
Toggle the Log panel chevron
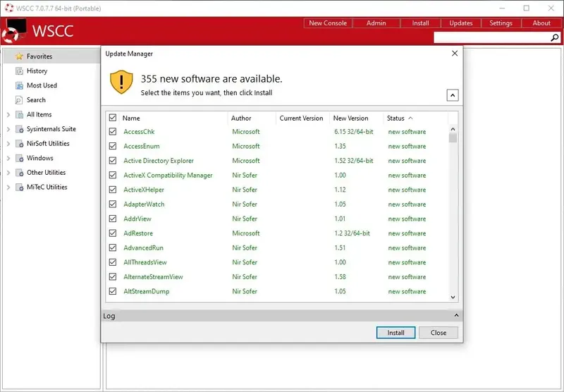pos(456,315)
